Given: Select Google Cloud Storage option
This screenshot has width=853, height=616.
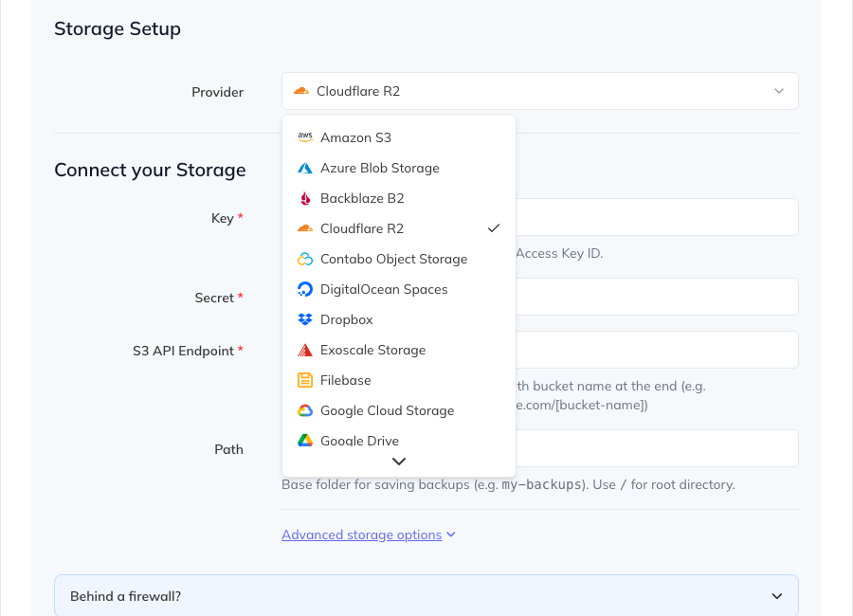Looking at the screenshot, I should pos(399,411).
